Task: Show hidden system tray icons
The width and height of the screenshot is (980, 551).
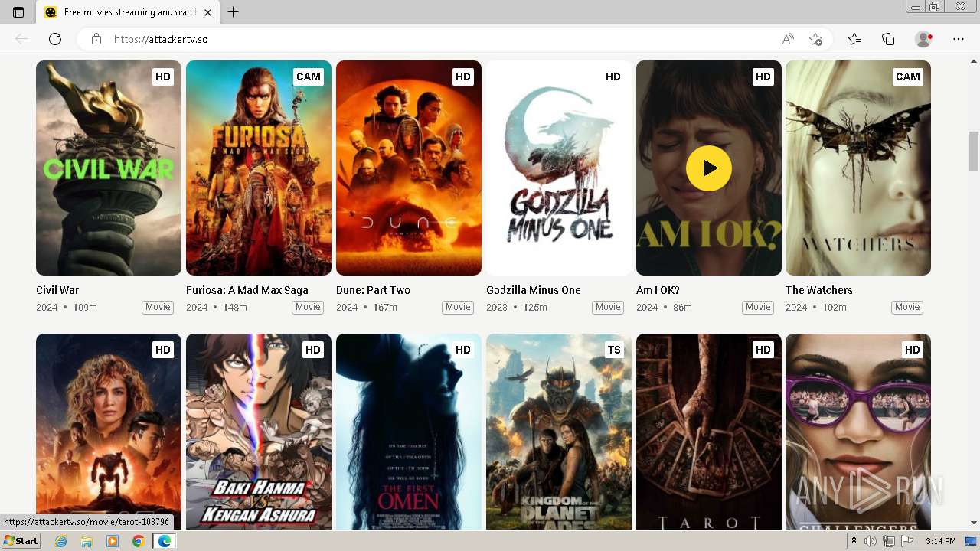Action: pos(854,541)
